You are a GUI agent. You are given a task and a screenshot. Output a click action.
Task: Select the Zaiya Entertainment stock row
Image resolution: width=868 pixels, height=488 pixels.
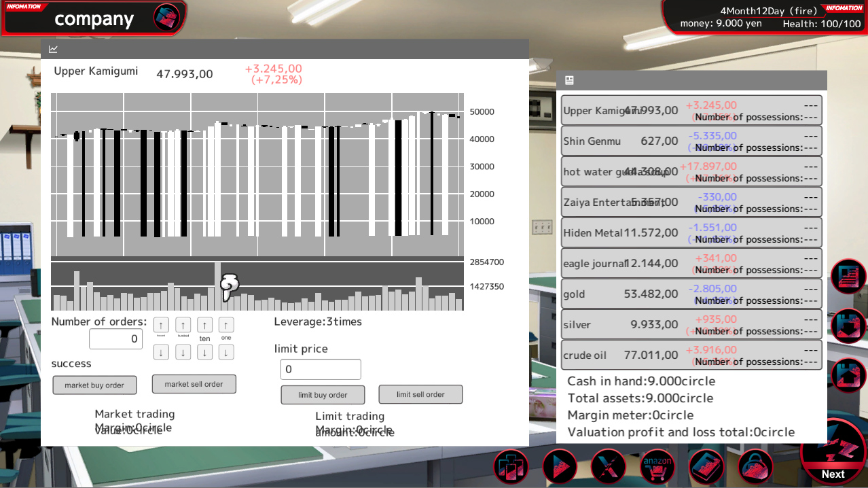pos(691,202)
